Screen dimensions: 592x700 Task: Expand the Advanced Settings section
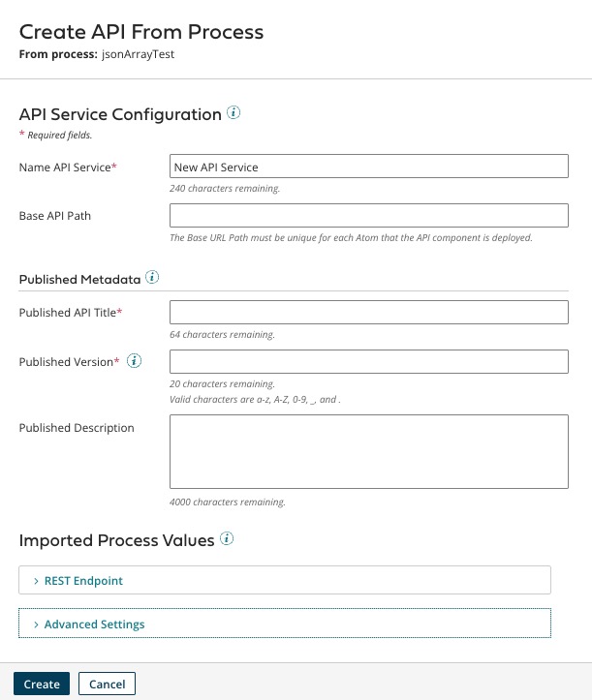[x=94, y=624]
